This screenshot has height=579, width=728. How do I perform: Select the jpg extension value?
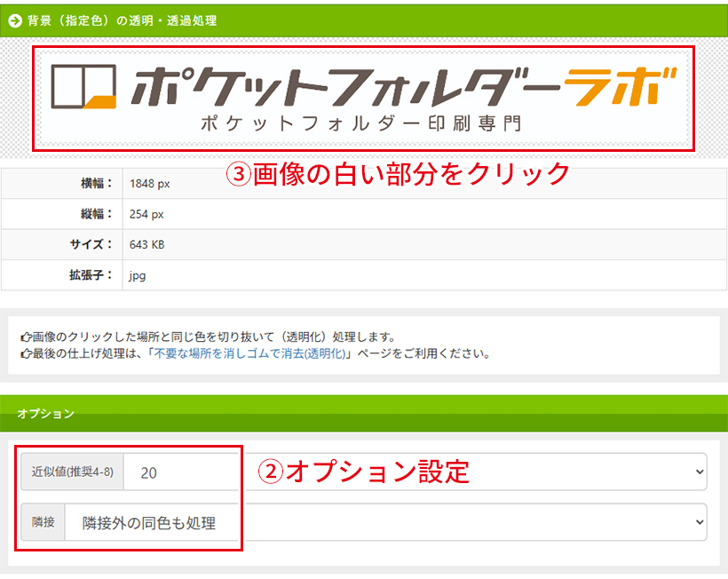[138, 275]
